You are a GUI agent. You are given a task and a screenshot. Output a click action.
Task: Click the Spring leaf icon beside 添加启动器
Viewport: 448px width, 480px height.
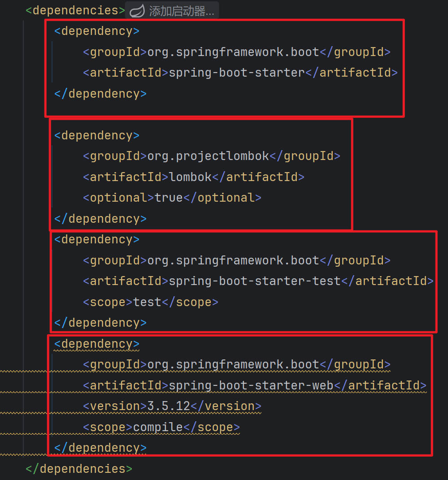click(137, 11)
